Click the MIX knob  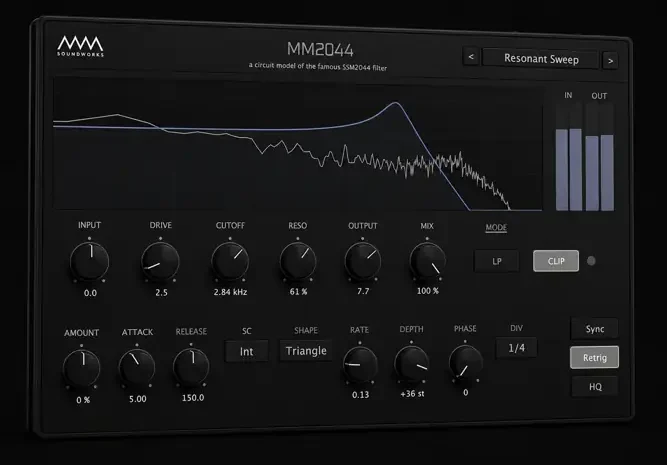pyautogui.click(x=427, y=260)
